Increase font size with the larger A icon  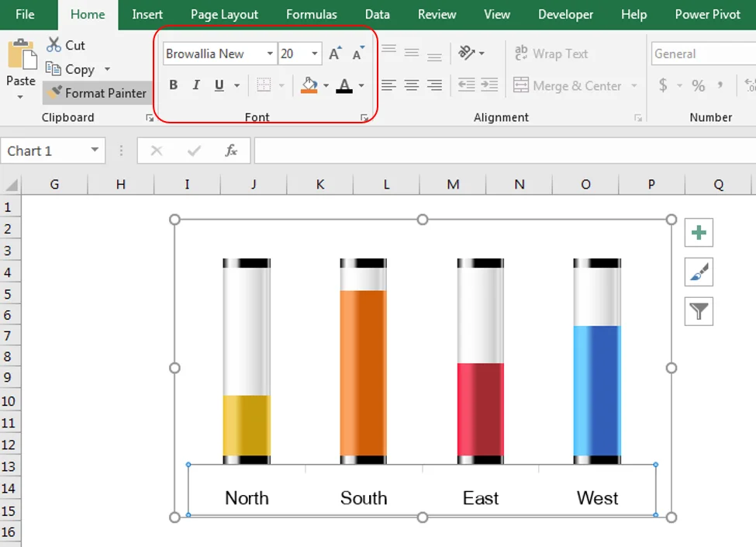pyautogui.click(x=335, y=54)
